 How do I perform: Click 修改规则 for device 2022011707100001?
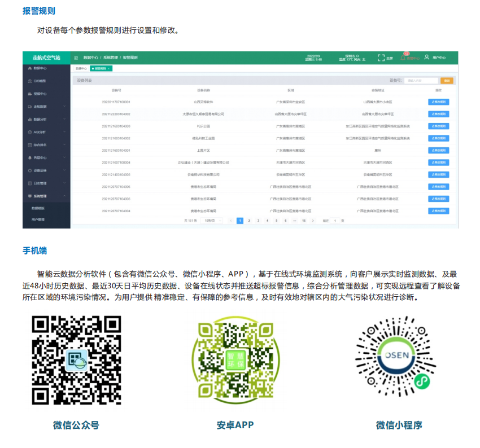click(x=439, y=102)
